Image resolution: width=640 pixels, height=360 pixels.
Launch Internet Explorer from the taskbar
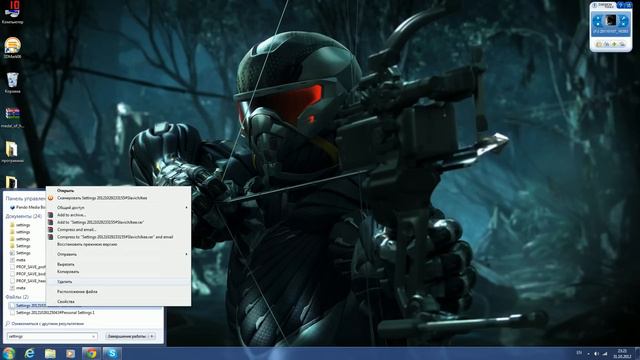click(x=29, y=353)
